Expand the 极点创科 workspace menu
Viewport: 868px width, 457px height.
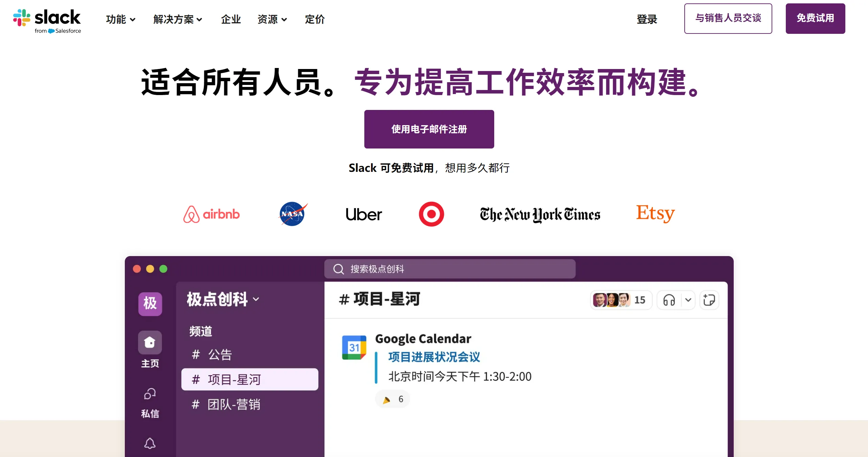tap(223, 299)
